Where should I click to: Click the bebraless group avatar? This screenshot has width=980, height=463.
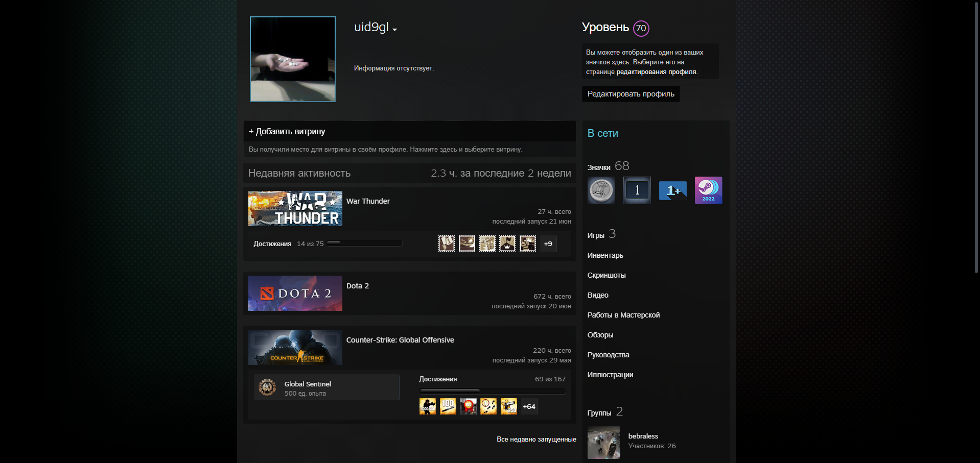pos(604,443)
